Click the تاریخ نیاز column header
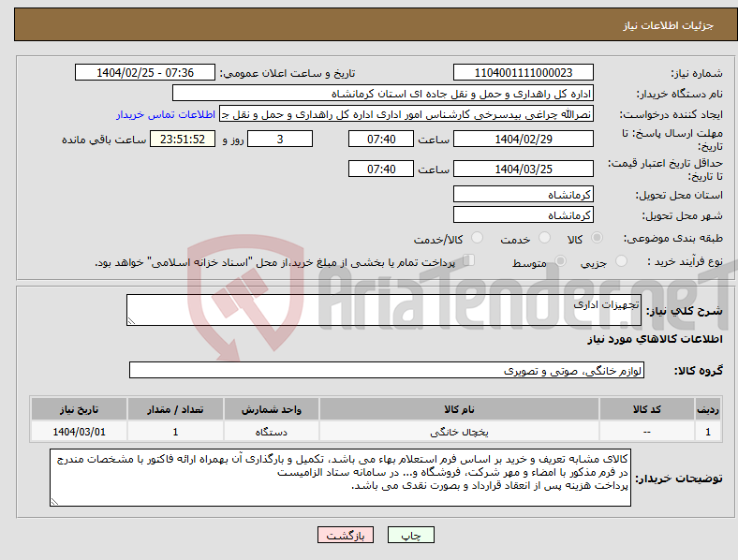This screenshot has width=738, height=560. click(79, 409)
